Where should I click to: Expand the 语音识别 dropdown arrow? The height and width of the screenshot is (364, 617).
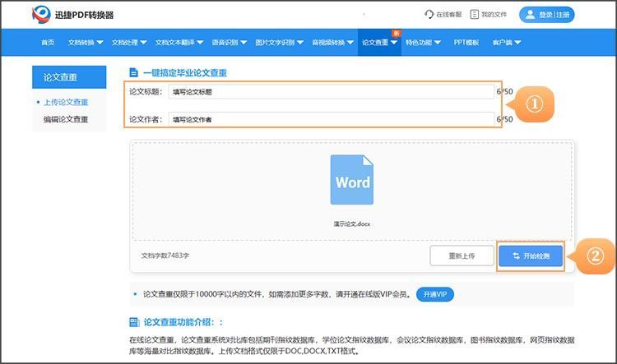point(244,43)
